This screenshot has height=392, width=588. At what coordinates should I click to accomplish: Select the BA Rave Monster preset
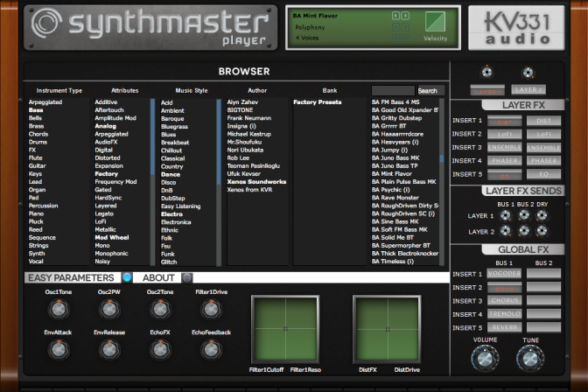pos(395,198)
